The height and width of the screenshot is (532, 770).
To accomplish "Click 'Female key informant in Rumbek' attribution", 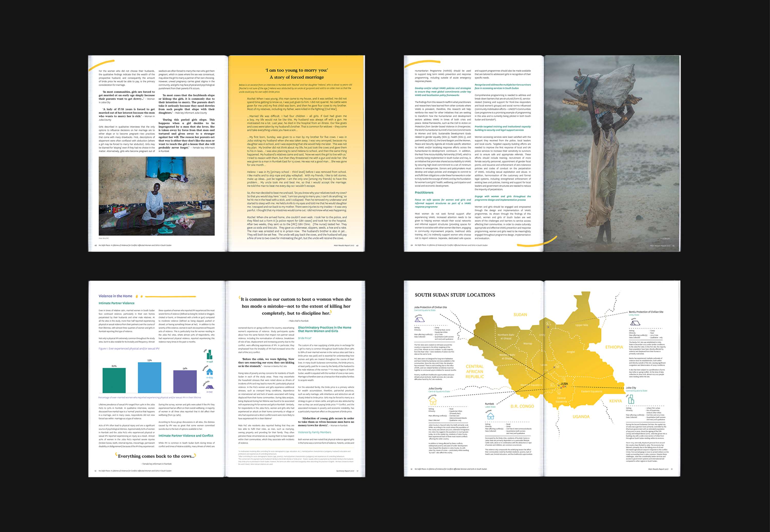I will [x=156, y=464].
